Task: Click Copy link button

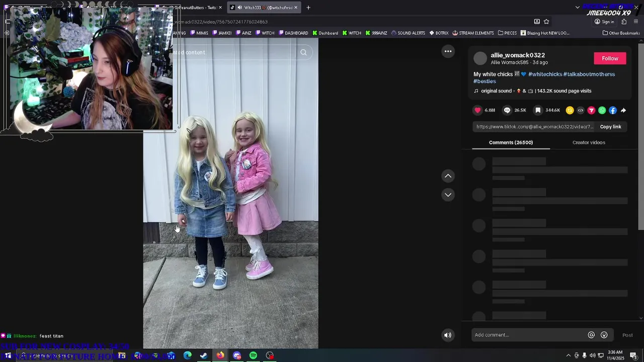Action: pos(610,127)
